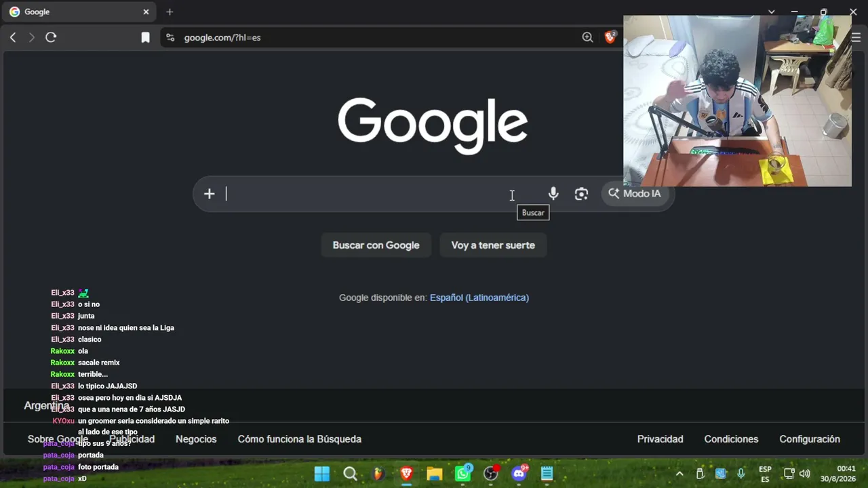
Task: Click the zoom magnifier icon in address bar
Action: [x=587, y=37]
